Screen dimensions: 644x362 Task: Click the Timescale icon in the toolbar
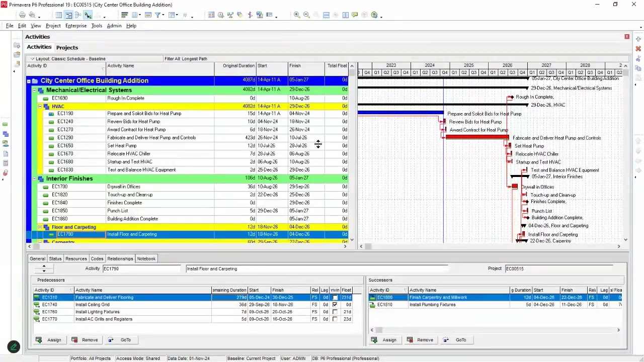pyautogui.click(x=148, y=15)
